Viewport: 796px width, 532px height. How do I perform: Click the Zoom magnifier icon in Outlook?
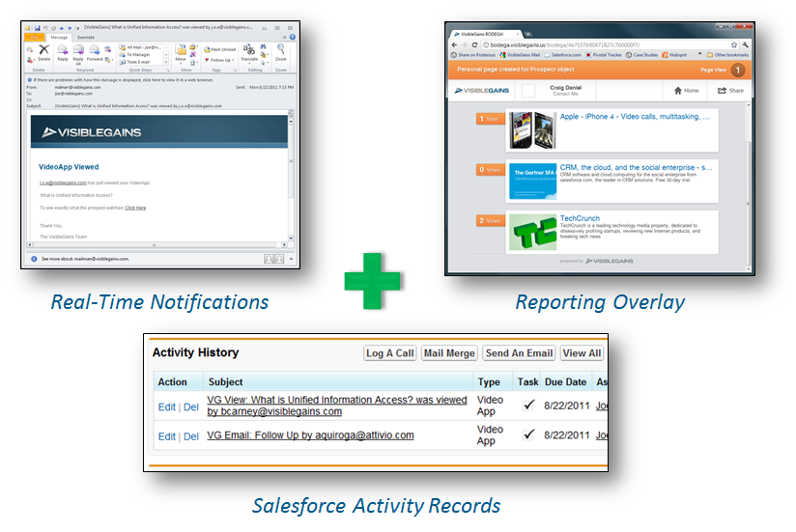coord(281,49)
